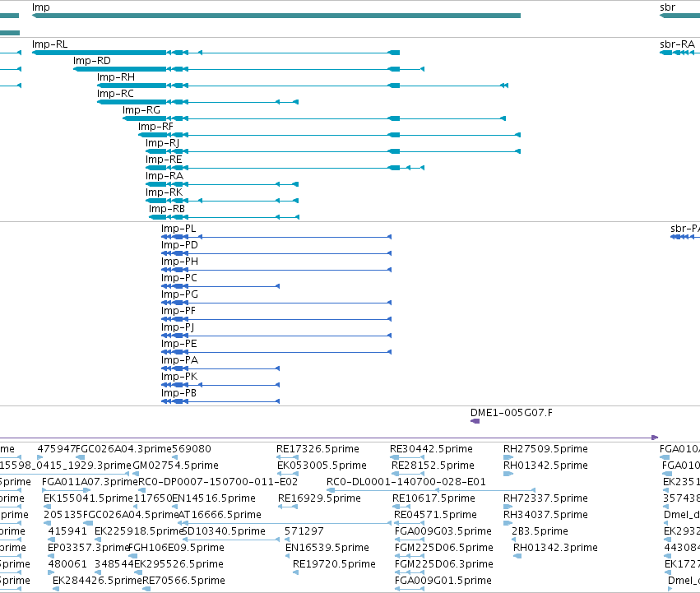The width and height of the screenshot is (700, 593).
Task: Click the Imp-PA CDS label
Action: [179, 361]
